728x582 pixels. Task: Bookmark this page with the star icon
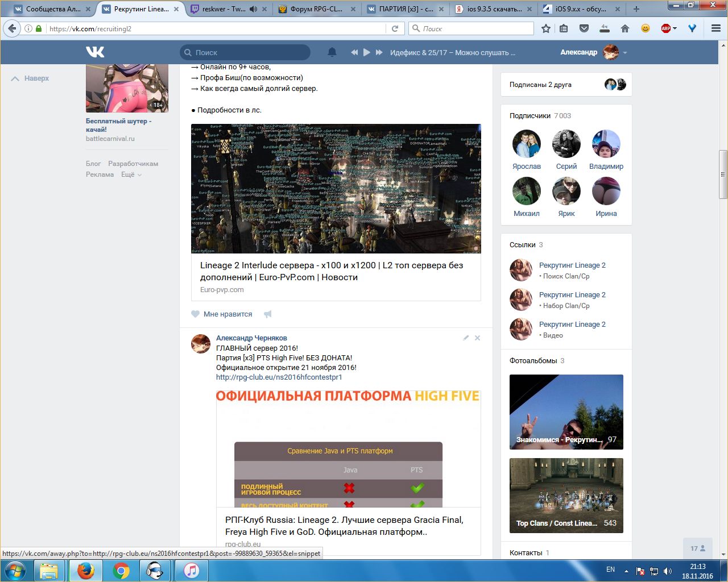pyautogui.click(x=546, y=28)
